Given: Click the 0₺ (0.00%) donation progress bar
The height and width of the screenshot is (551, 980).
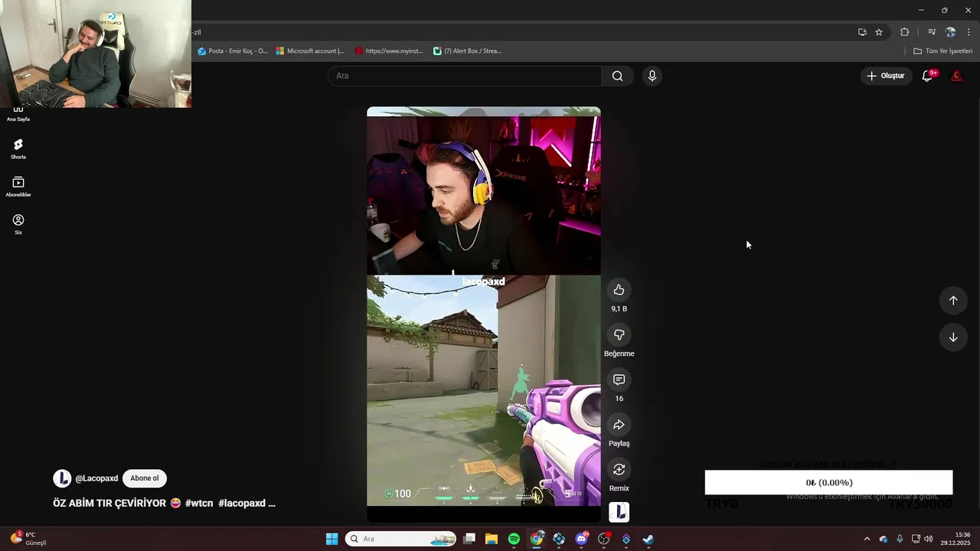Looking at the screenshot, I should tap(828, 483).
